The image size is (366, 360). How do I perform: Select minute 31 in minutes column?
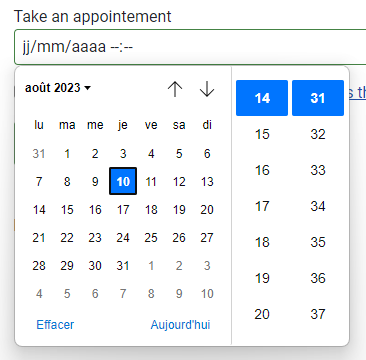(x=318, y=98)
